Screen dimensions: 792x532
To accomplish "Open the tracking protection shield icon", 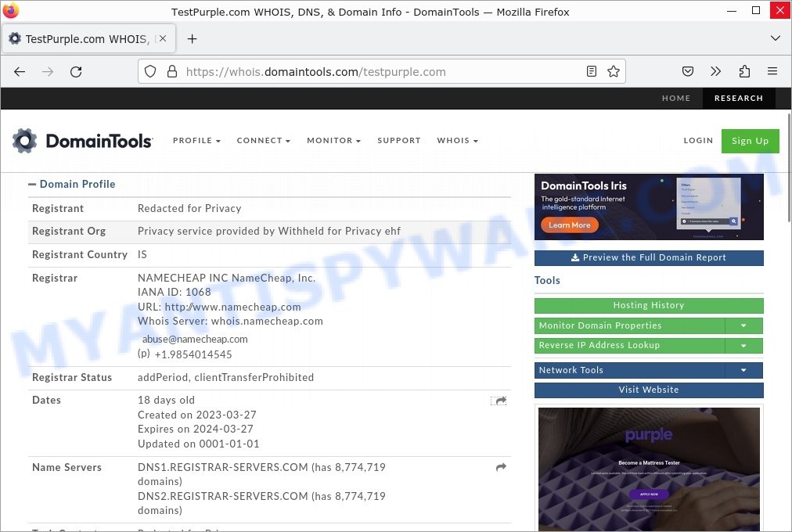I will point(150,71).
